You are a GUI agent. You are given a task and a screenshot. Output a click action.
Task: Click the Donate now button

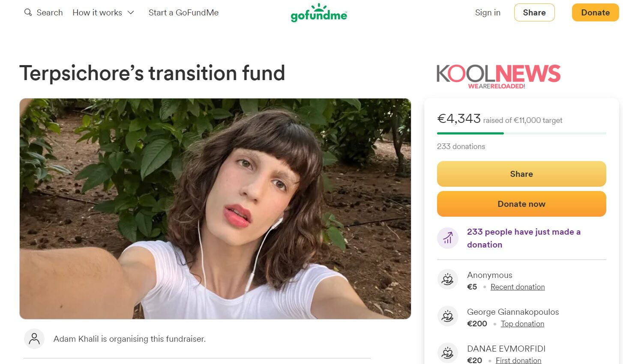(521, 204)
